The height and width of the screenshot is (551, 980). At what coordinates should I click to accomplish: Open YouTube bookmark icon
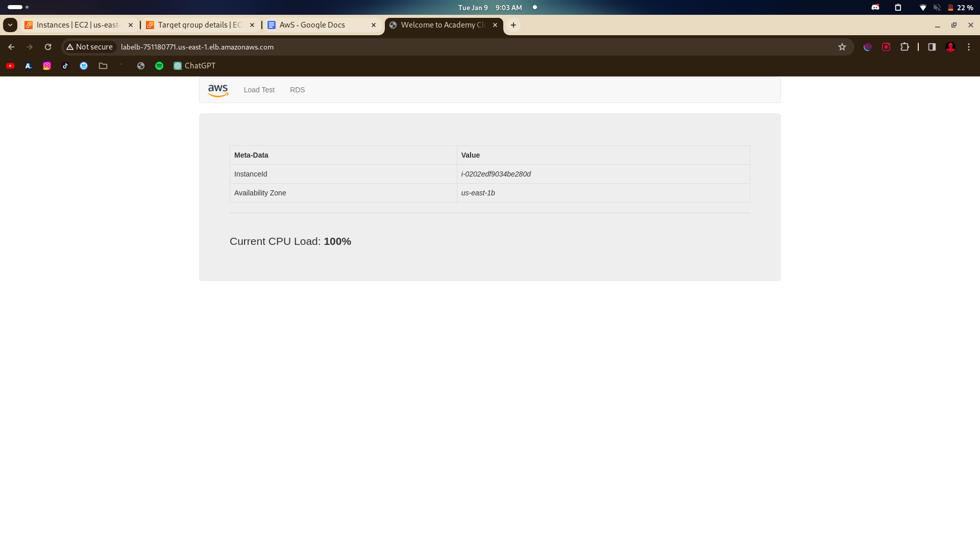[10, 66]
